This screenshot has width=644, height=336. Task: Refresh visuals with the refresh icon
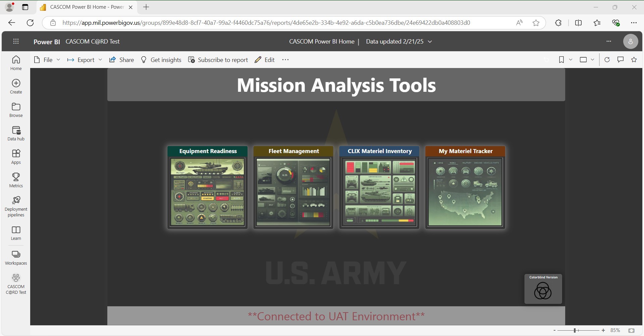click(x=607, y=60)
